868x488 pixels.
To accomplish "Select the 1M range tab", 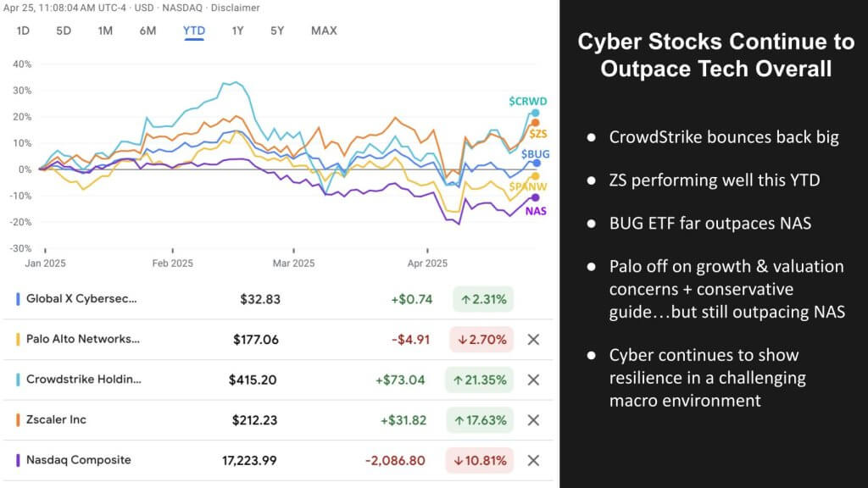I will (x=105, y=30).
